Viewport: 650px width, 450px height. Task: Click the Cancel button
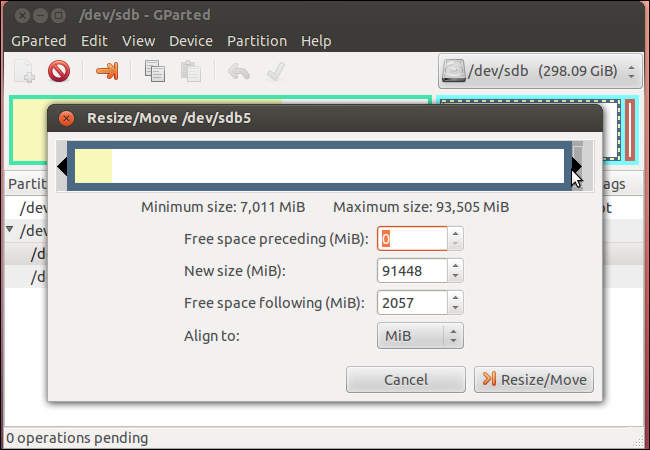406,380
